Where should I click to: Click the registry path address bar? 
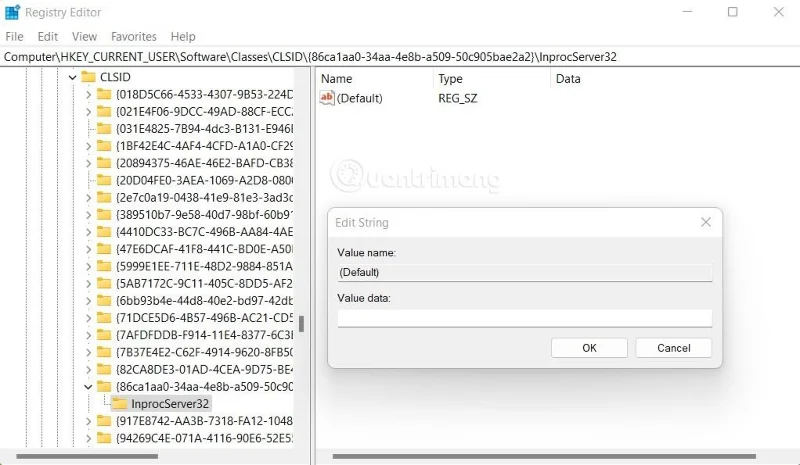pos(400,57)
